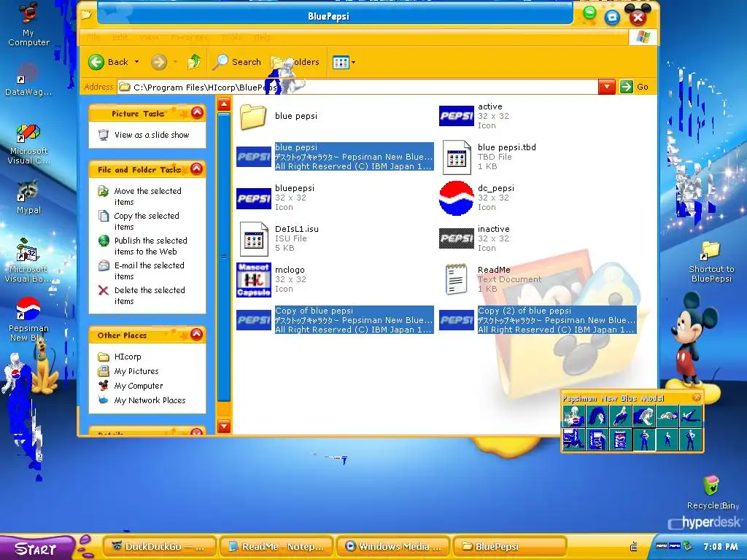Expand the address bar dropdown
The width and height of the screenshot is (747, 560).
coord(606,87)
